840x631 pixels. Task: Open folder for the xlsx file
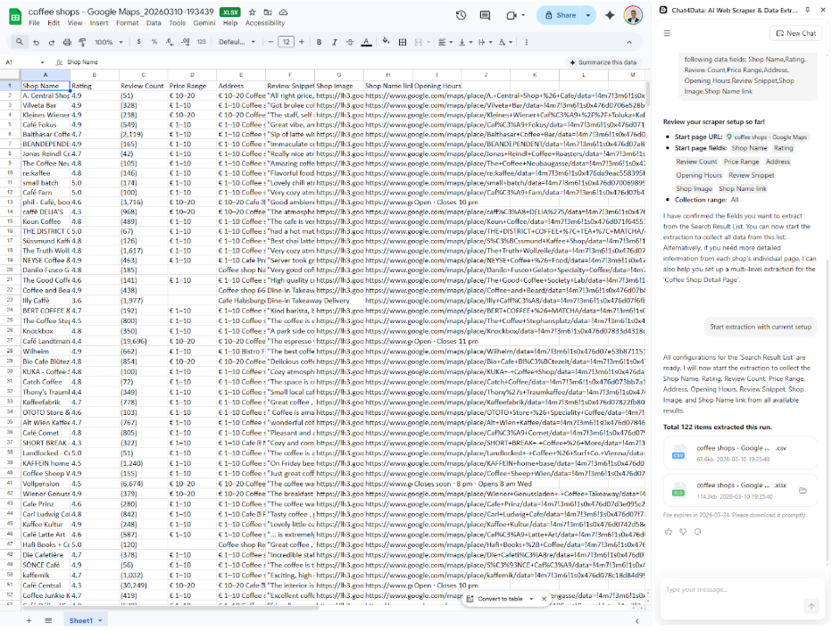pyautogui.click(x=803, y=490)
